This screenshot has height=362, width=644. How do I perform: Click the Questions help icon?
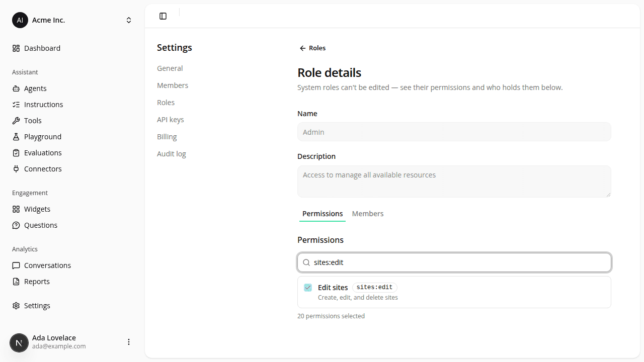pyautogui.click(x=16, y=225)
